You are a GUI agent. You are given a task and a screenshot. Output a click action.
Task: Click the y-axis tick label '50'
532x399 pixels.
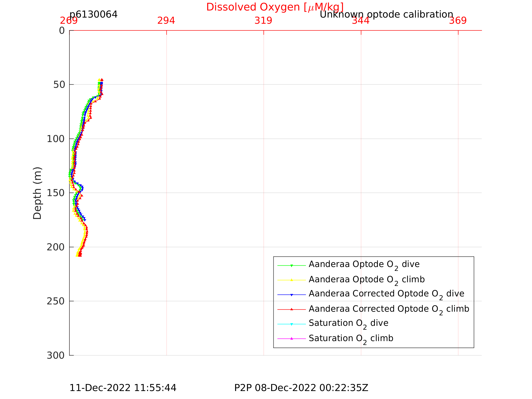point(59,85)
